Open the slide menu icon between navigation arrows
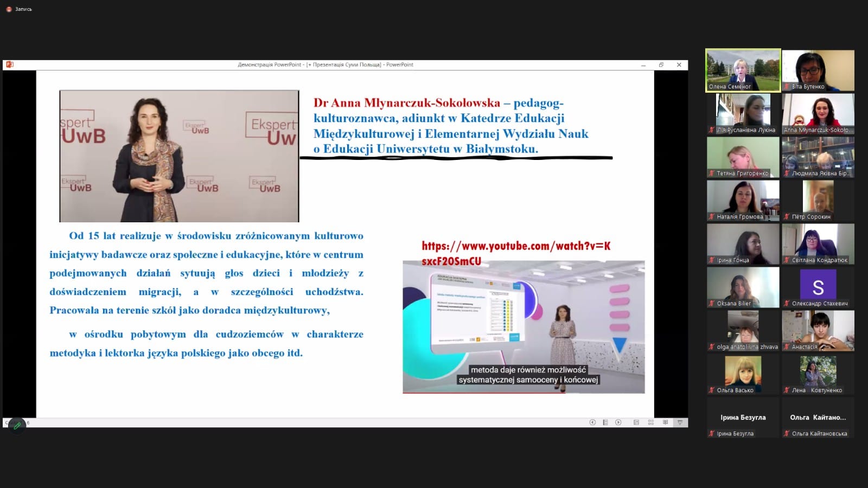The width and height of the screenshot is (868, 488). (x=605, y=422)
